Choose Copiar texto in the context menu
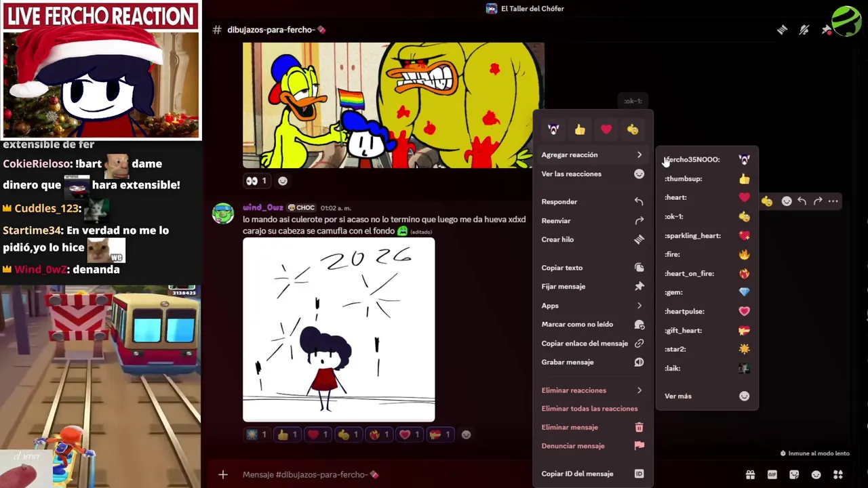The image size is (868, 488). [x=593, y=268]
